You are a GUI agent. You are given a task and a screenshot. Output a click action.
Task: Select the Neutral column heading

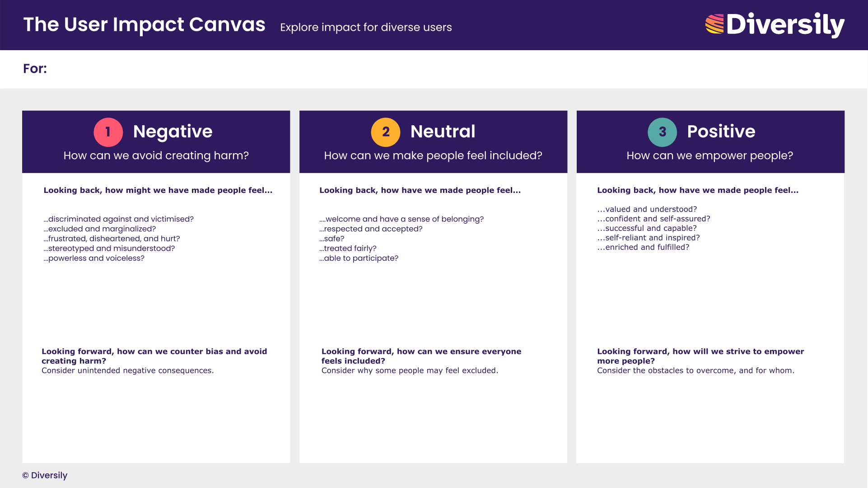(443, 131)
